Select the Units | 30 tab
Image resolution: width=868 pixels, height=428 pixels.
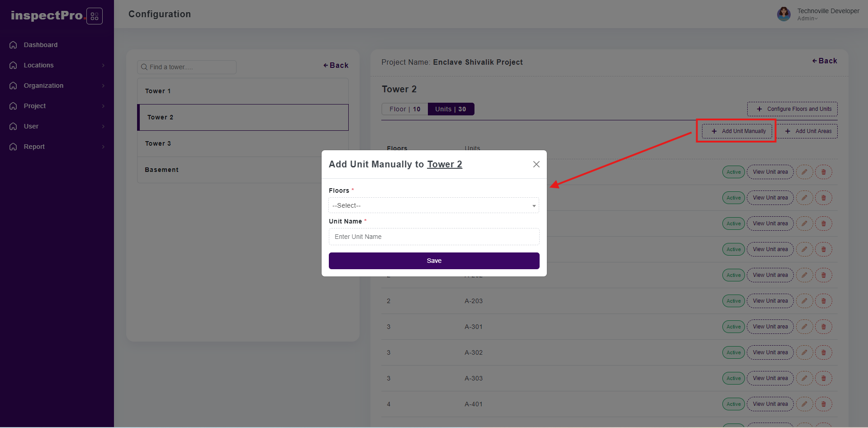pyautogui.click(x=451, y=109)
